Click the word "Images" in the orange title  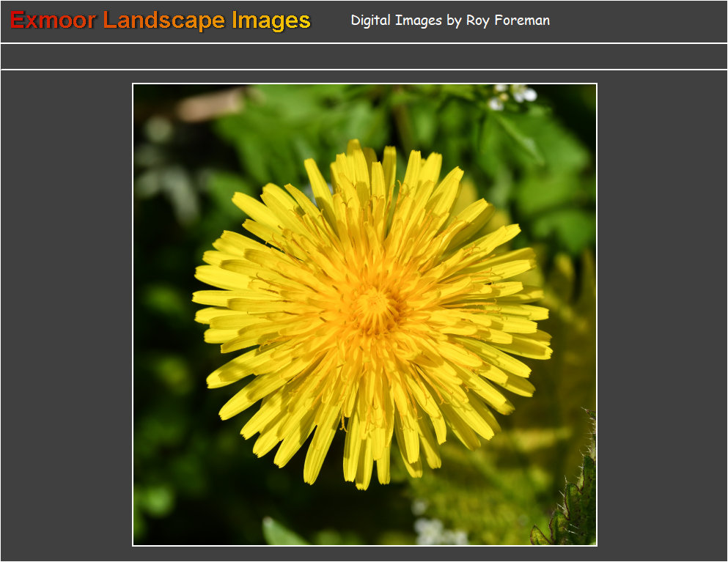[x=271, y=21]
